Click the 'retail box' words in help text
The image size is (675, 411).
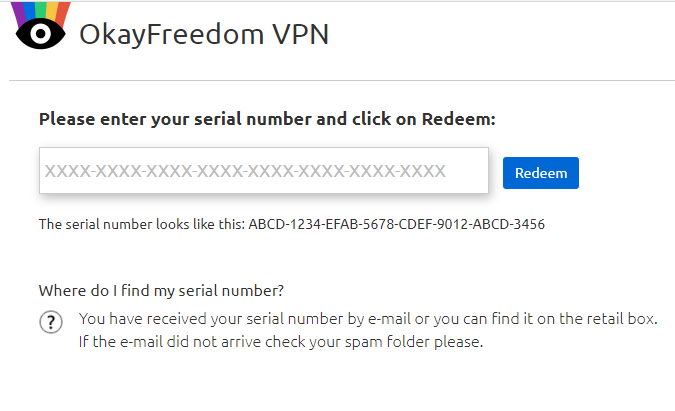pyautogui.click(x=626, y=320)
